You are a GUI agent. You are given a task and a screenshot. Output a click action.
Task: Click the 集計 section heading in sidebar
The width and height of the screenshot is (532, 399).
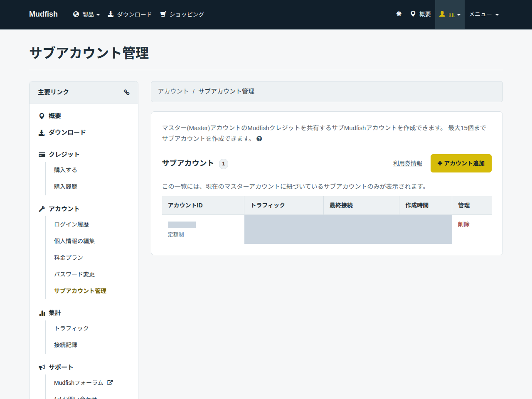coord(55,313)
